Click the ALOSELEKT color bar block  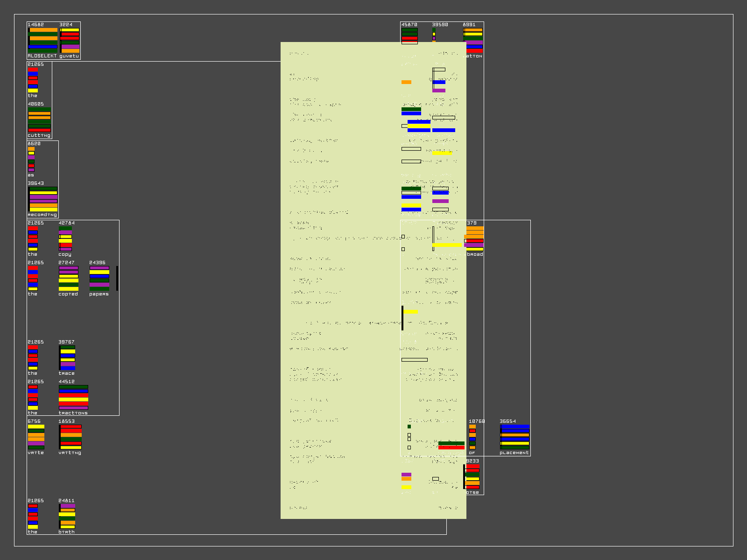tap(42, 40)
